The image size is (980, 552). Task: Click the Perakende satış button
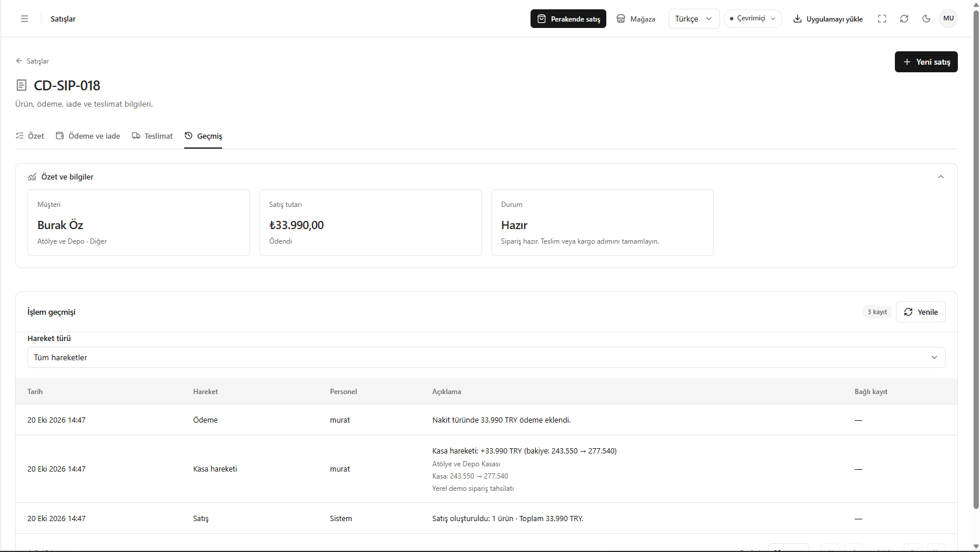click(x=568, y=19)
